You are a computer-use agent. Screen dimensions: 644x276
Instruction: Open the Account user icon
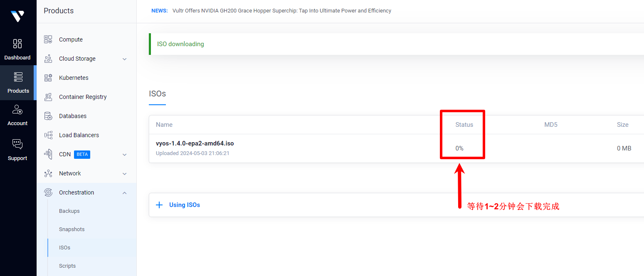tap(17, 110)
